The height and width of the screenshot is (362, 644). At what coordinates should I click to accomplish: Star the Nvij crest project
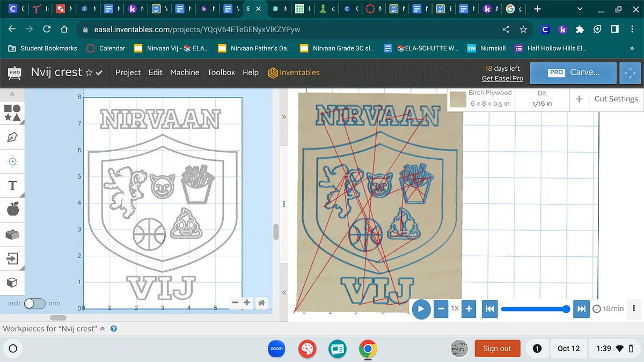click(x=89, y=73)
